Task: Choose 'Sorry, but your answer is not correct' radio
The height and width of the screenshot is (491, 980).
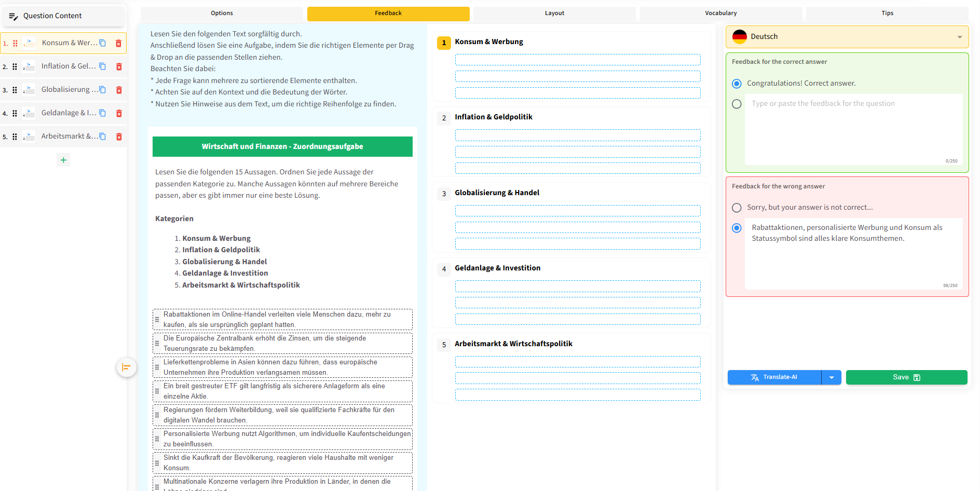Action: point(737,208)
